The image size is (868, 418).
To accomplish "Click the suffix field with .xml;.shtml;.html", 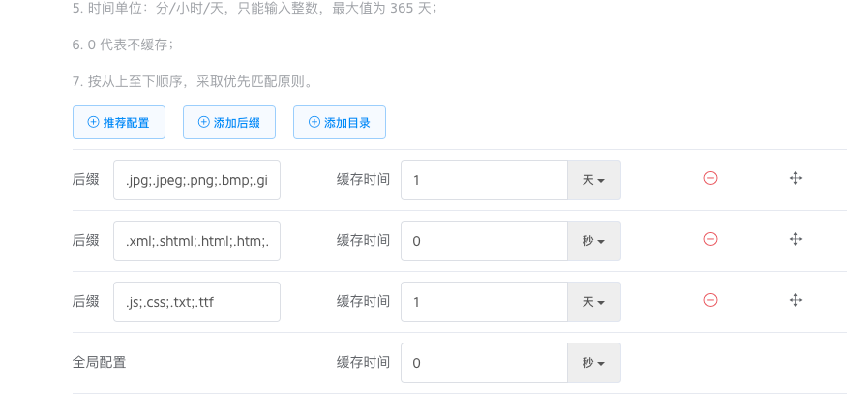I will [x=196, y=241].
